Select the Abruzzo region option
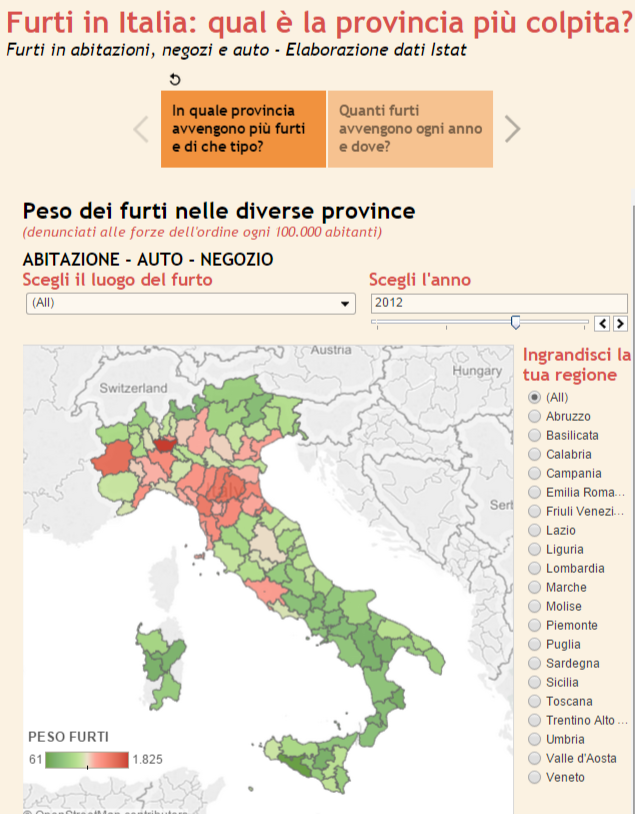This screenshot has height=814, width=635. (534, 416)
